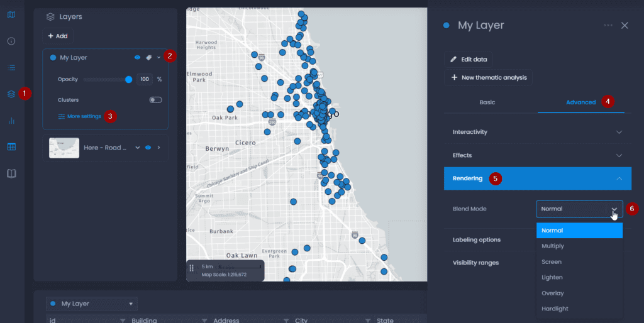Screen dimensions: 644x323
Task: Click the Here - Road basemap thumbnail
Action: click(x=64, y=148)
